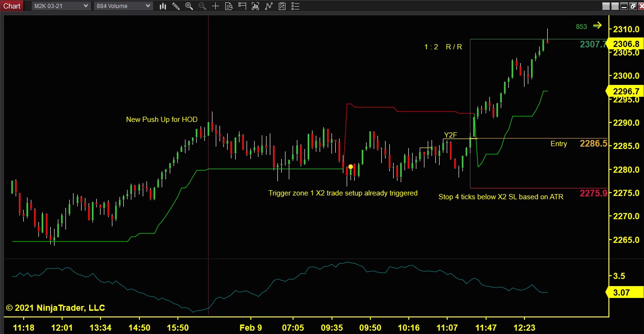Click the 11:18 time axis label

point(23,327)
